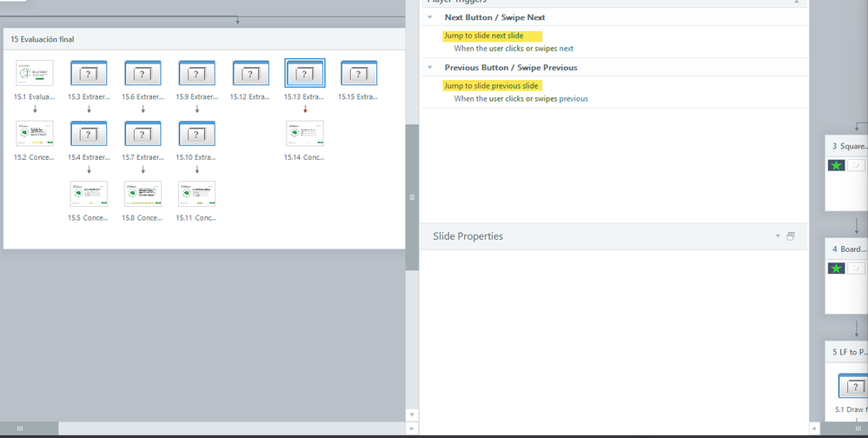Click the 15 Evaluación final scene title
868x438 pixels.
point(43,39)
